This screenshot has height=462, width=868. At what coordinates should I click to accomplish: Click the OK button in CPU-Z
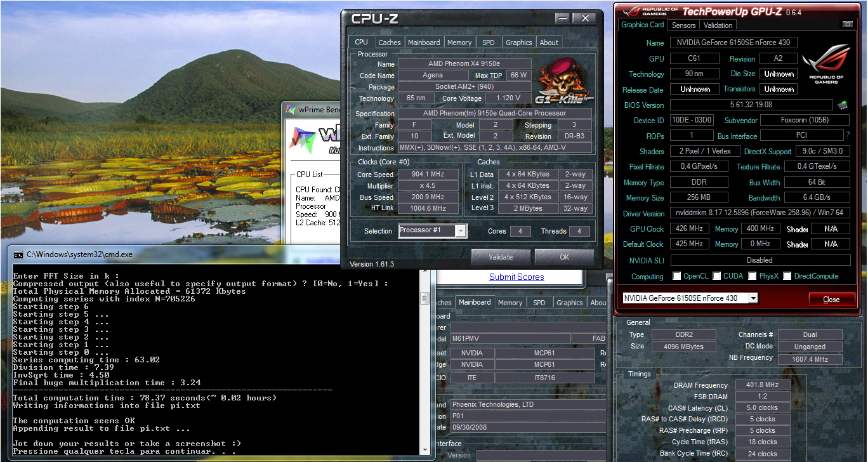[564, 257]
